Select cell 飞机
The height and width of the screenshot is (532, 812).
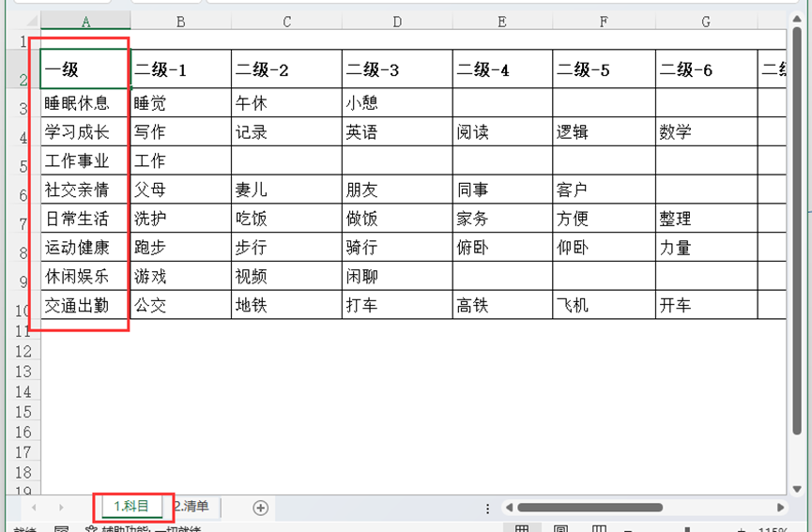click(x=604, y=305)
